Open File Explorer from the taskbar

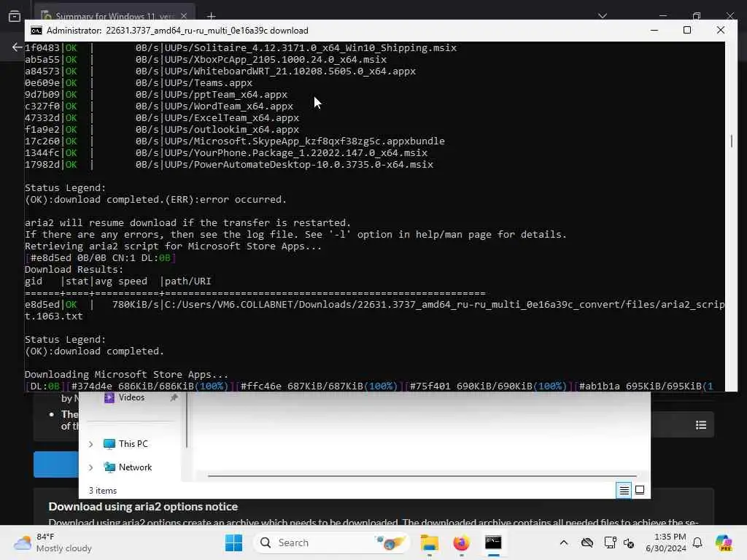tap(429, 542)
